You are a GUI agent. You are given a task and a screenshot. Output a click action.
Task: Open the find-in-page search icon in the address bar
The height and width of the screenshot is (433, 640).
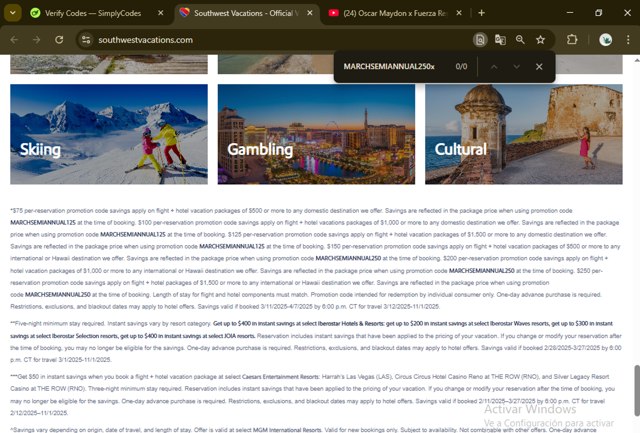click(480, 40)
